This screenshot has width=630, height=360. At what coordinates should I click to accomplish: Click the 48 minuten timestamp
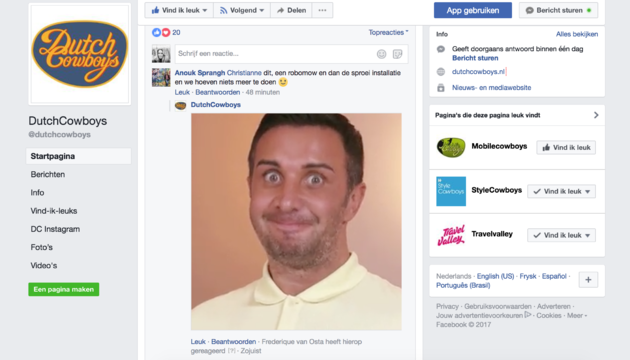pyautogui.click(x=263, y=92)
